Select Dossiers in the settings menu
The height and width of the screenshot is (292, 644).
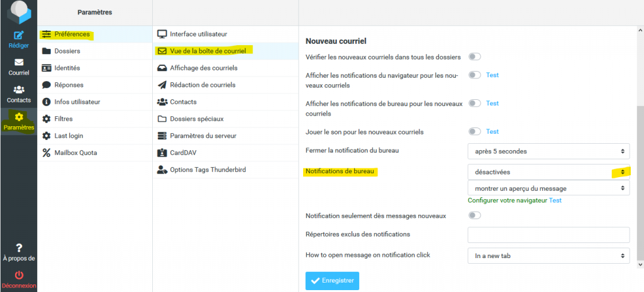67,51
